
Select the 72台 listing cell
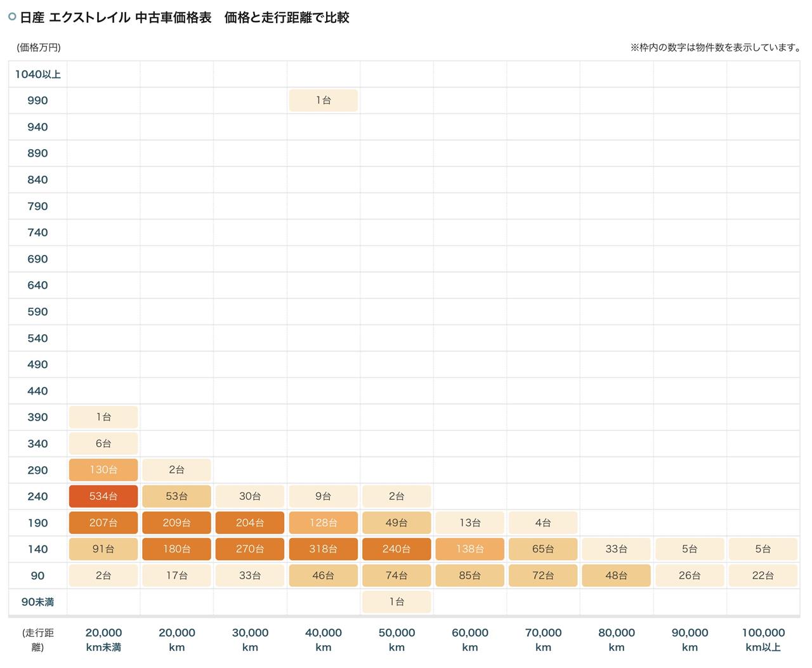click(543, 575)
